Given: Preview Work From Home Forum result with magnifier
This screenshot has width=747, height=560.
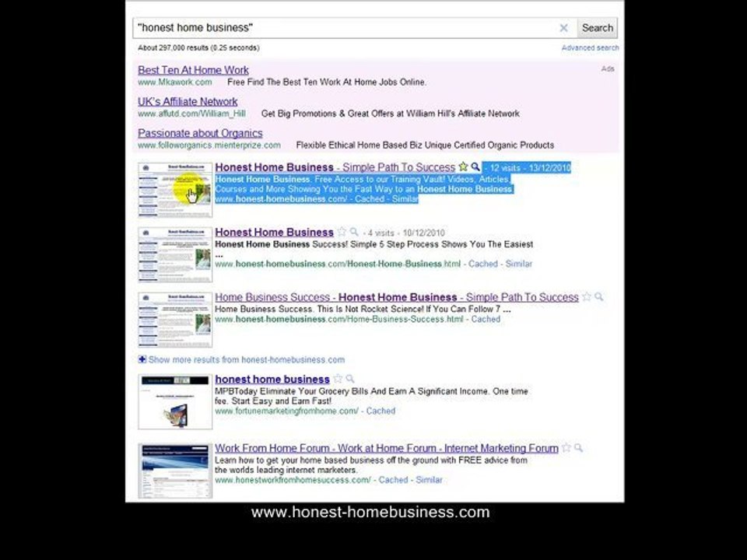Looking at the screenshot, I should coord(578,448).
